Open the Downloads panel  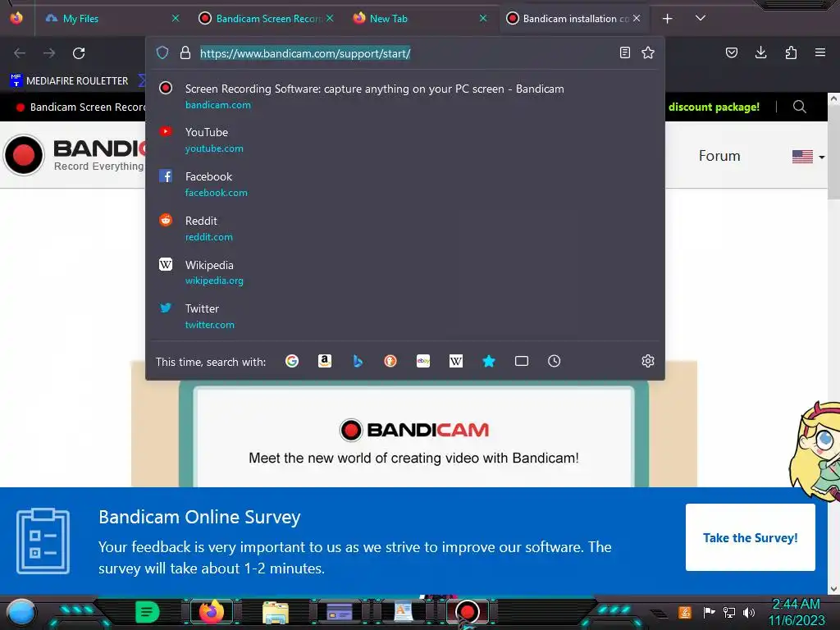click(760, 52)
